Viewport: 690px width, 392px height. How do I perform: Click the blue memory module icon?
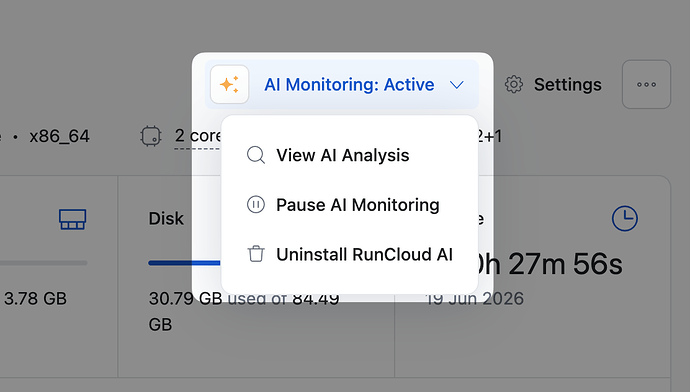73,219
